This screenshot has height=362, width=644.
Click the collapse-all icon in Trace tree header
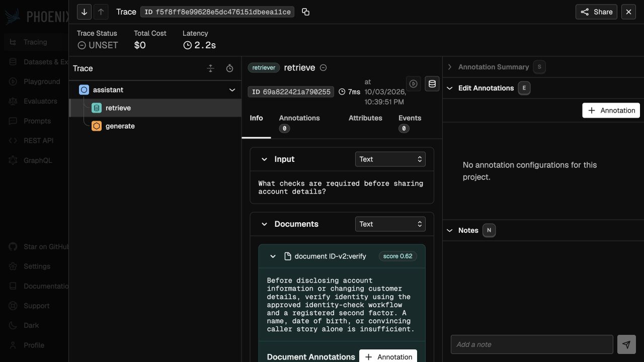[211, 68]
